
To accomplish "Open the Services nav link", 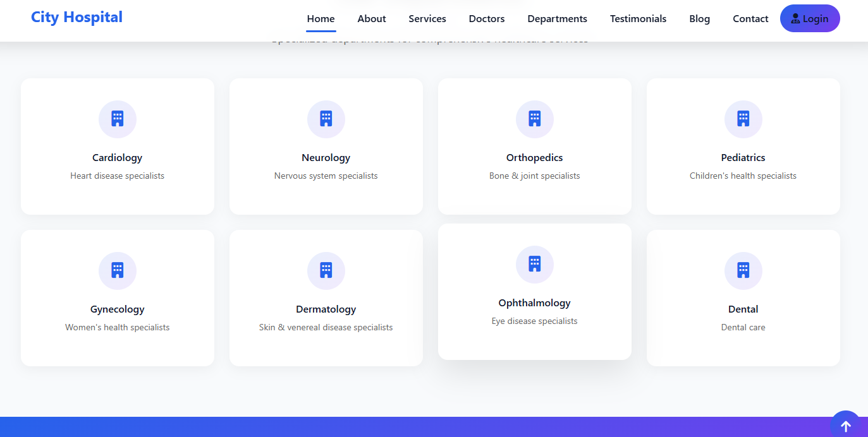I will (427, 19).
